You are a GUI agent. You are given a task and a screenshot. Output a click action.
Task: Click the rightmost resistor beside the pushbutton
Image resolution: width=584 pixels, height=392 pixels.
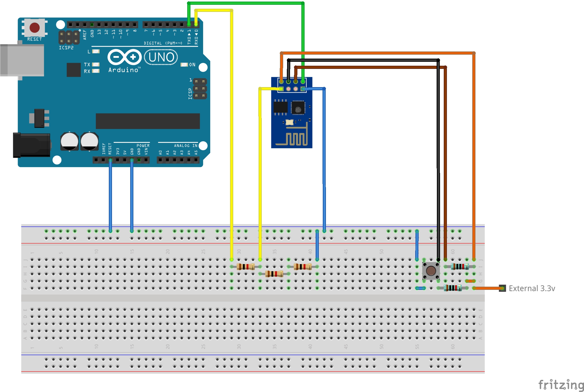(x=460, y=267)
